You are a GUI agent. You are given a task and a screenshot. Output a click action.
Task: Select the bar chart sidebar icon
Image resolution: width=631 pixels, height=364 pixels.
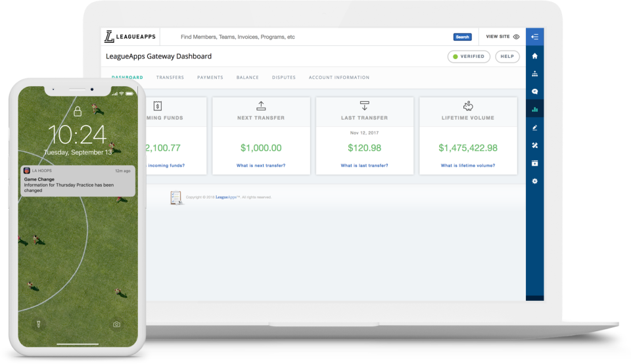[x=534, y=110]
